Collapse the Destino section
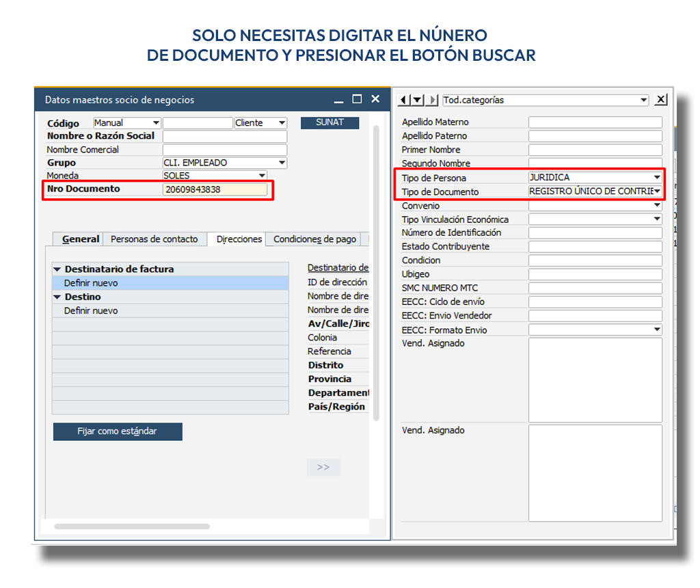700x588 pixels. click(57, 297)
